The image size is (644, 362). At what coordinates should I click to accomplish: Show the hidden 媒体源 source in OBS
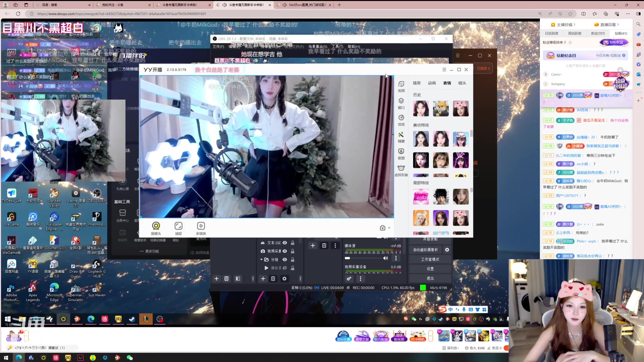[x=285, y=268]
